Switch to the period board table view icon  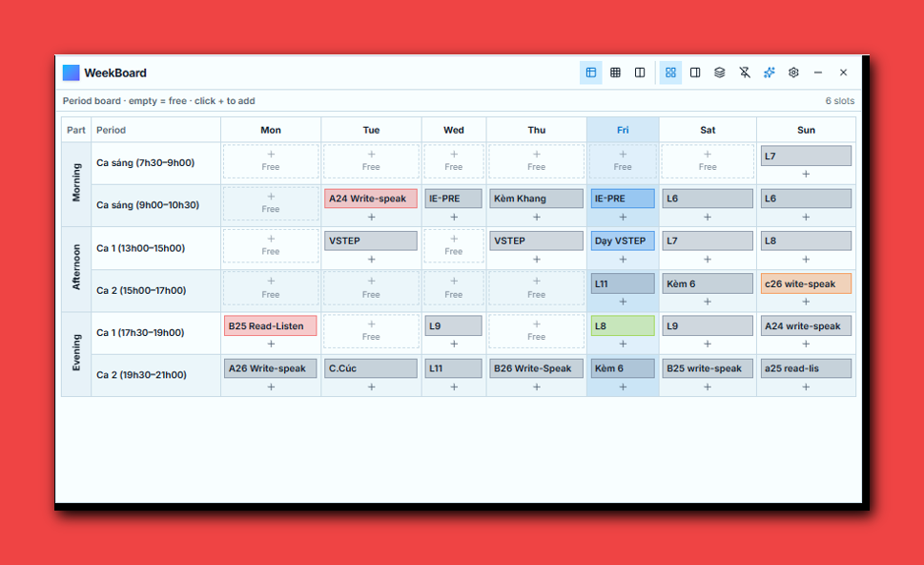click(590, 73)
